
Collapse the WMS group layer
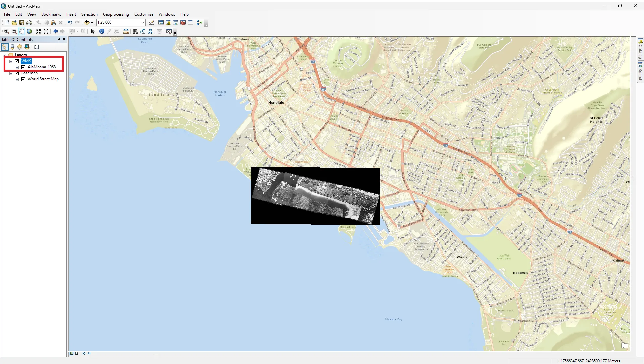11,61
